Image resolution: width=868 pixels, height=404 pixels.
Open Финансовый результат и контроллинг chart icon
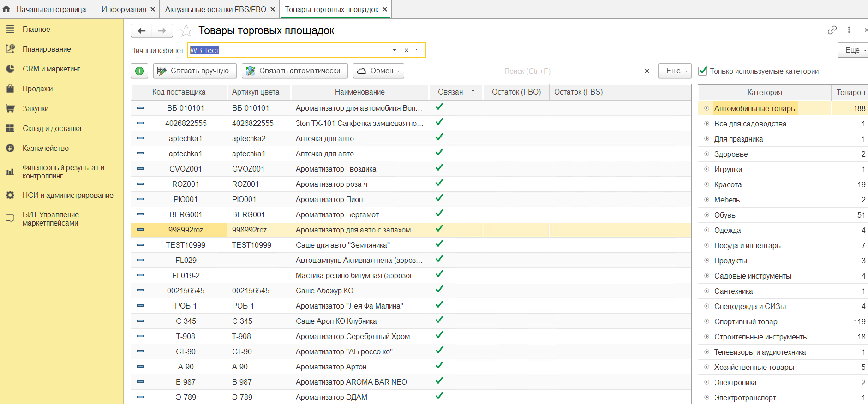click(x=10, y=172)
